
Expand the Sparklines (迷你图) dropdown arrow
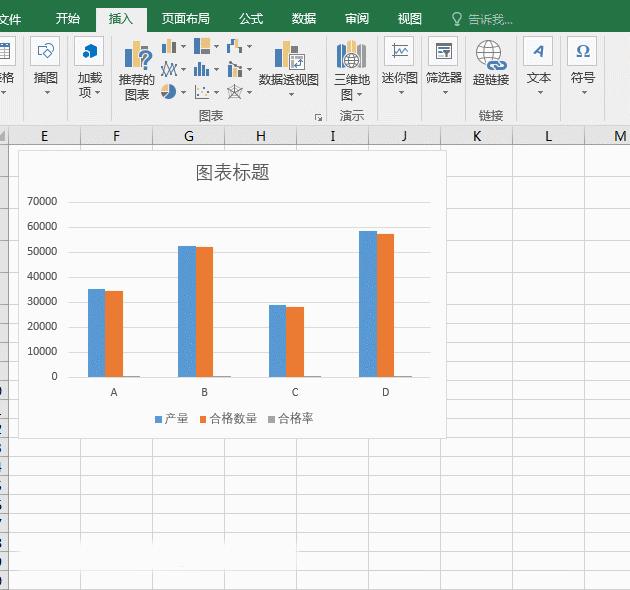click(x=401, y=93)
